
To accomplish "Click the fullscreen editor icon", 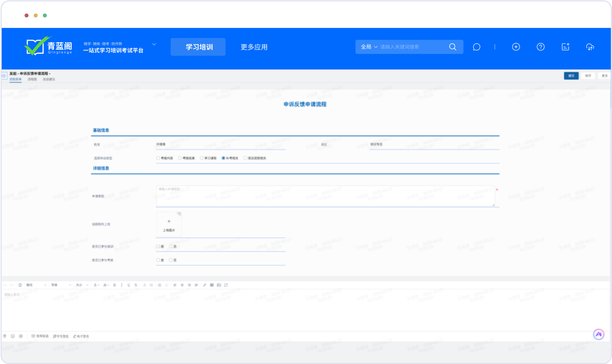I will 226,285.
